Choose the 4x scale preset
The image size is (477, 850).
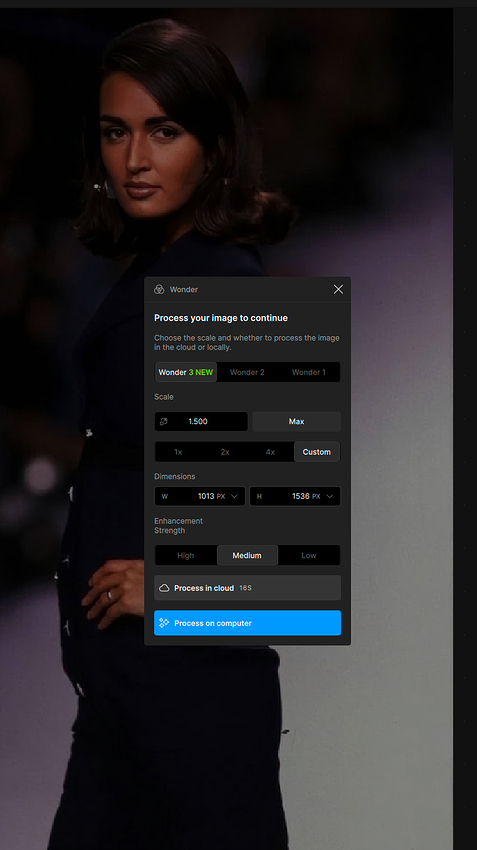coord(270,452)
